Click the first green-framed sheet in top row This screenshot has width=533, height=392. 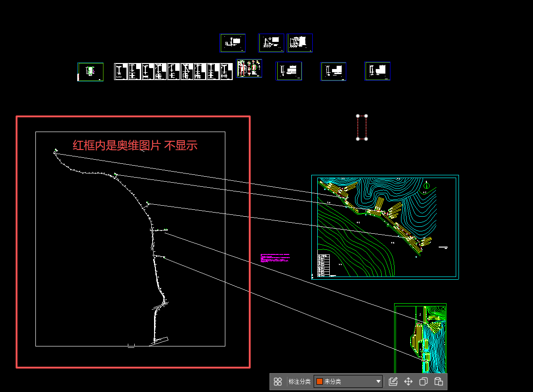233,43
